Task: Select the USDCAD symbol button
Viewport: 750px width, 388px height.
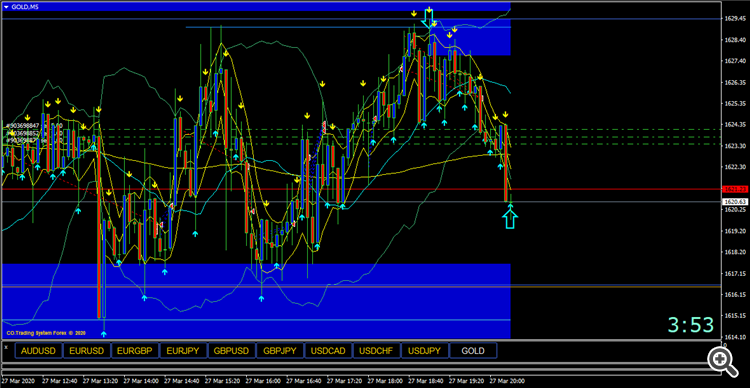Action: click(x=328, y=351)
